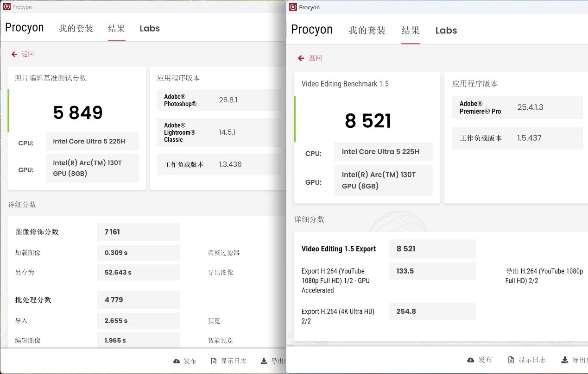Screen dimensions: 588x374
Task: Click Adobe Photoshop label
Action: pos(180,100)
